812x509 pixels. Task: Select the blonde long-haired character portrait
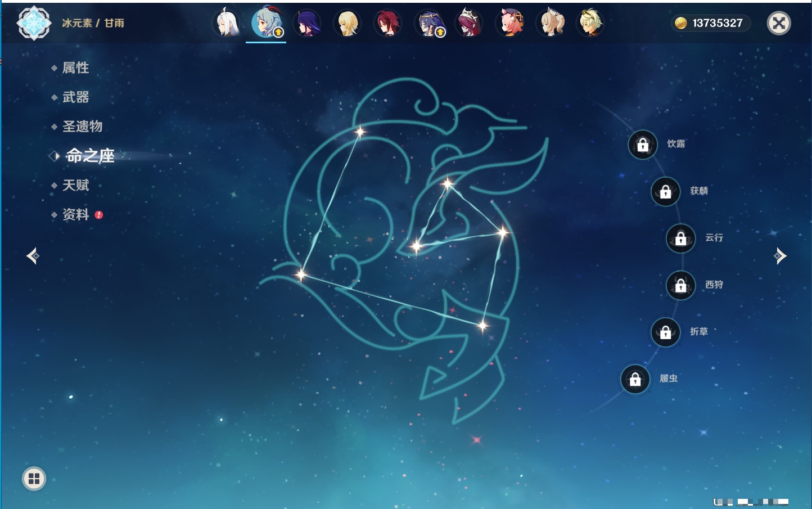pos(348,23)
